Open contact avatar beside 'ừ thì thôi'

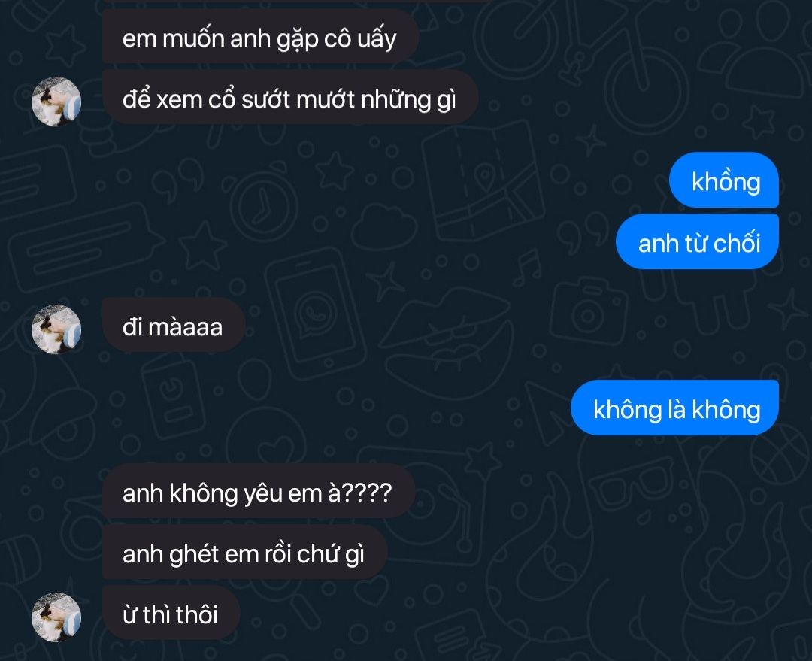pyautogui.click(x=56, y=617)
